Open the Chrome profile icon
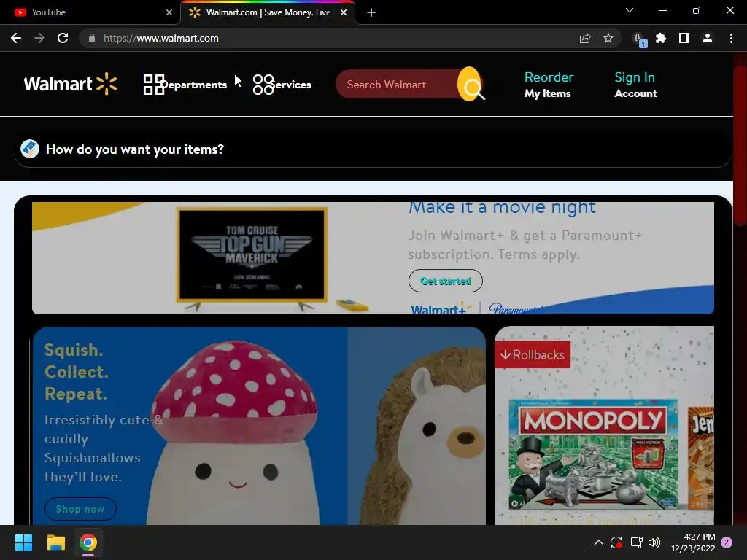Image resolution: width=747 pixels, height=560 pixels. point(708,38)
